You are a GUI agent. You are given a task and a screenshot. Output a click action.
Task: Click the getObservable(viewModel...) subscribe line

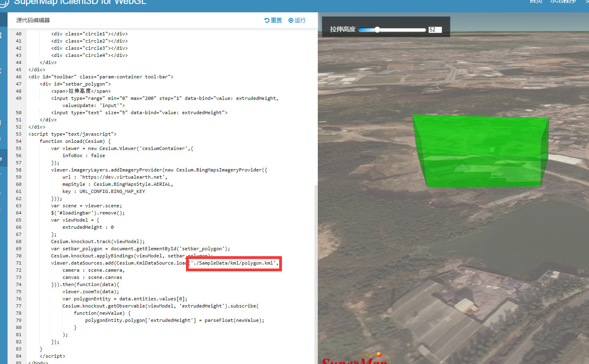click(160, 306)
